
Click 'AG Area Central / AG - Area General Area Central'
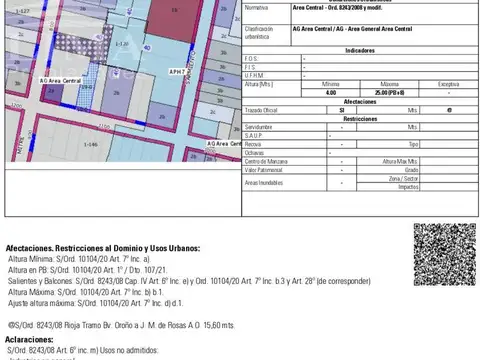(352, 29)
